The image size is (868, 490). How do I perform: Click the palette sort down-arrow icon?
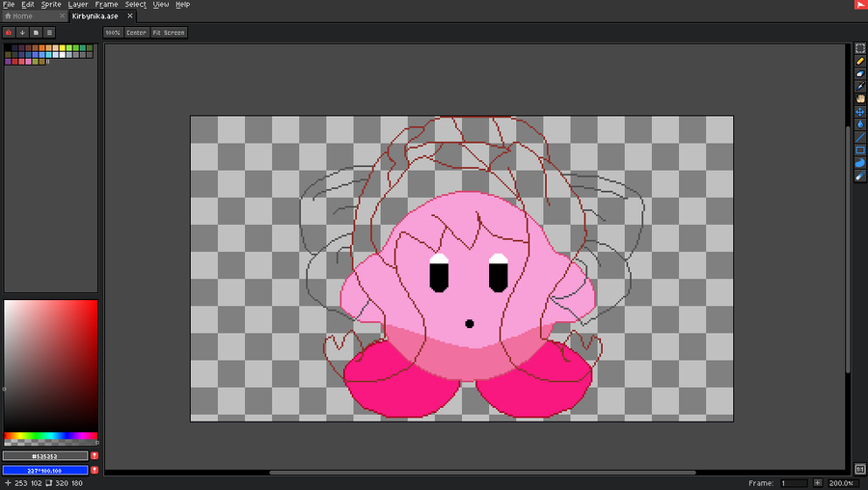click(22, 33)
